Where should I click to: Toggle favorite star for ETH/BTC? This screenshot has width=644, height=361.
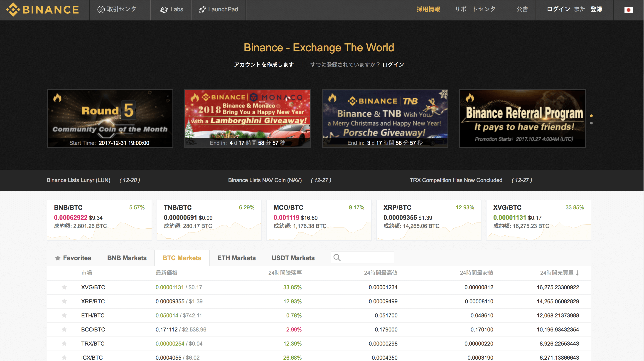click(x=64, y=315)
